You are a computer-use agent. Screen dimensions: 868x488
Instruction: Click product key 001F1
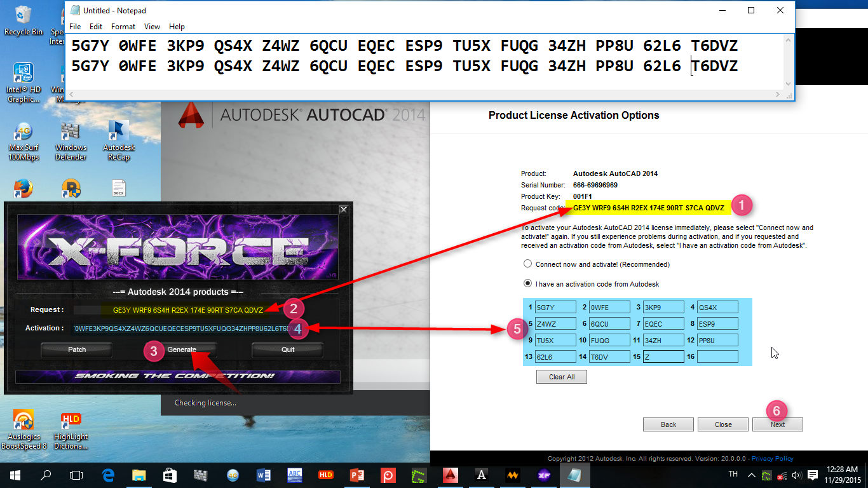point(583,196)
